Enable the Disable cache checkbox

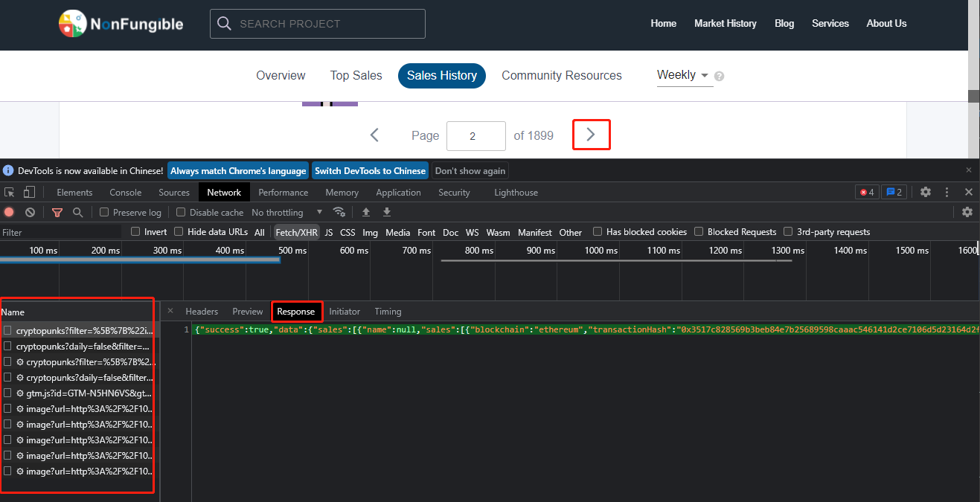pyautogui.click(x=181, y=212)
